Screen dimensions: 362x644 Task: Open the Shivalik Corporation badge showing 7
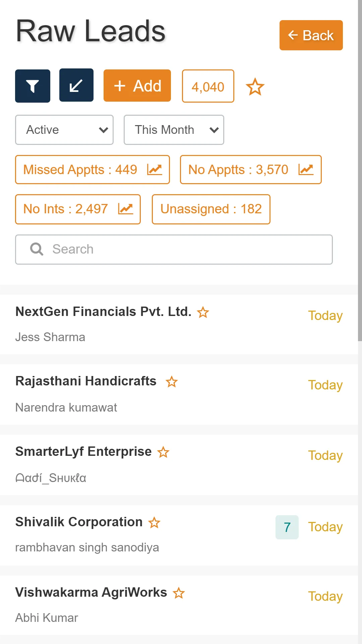click(287, 527)
